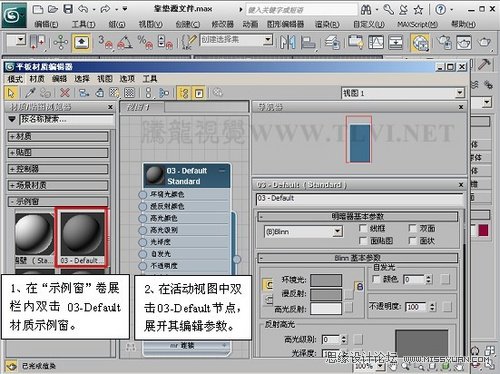
Task: Click the Specular color swatch
Action: pos(326,308)
